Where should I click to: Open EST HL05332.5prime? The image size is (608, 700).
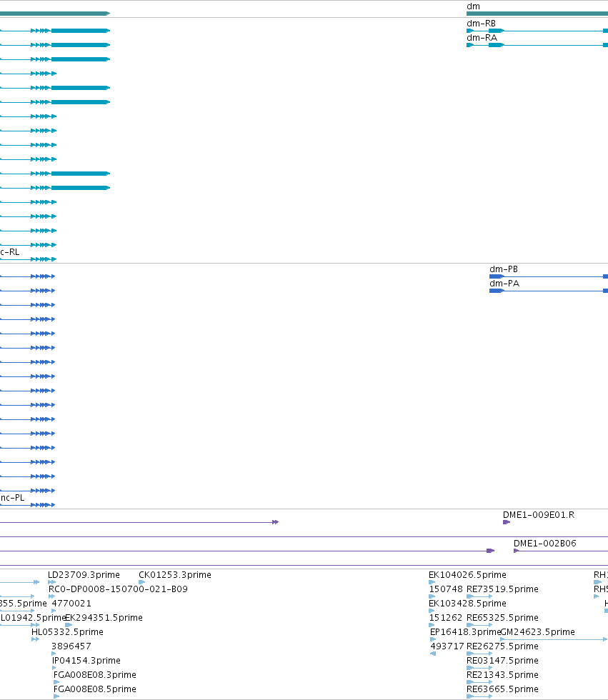coord(67,631)
